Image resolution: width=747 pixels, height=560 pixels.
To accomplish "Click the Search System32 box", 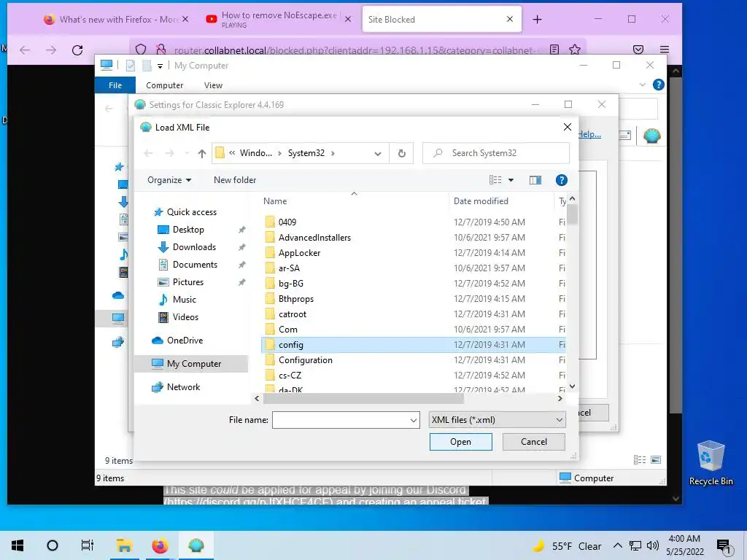I will (x=496, y=153).
